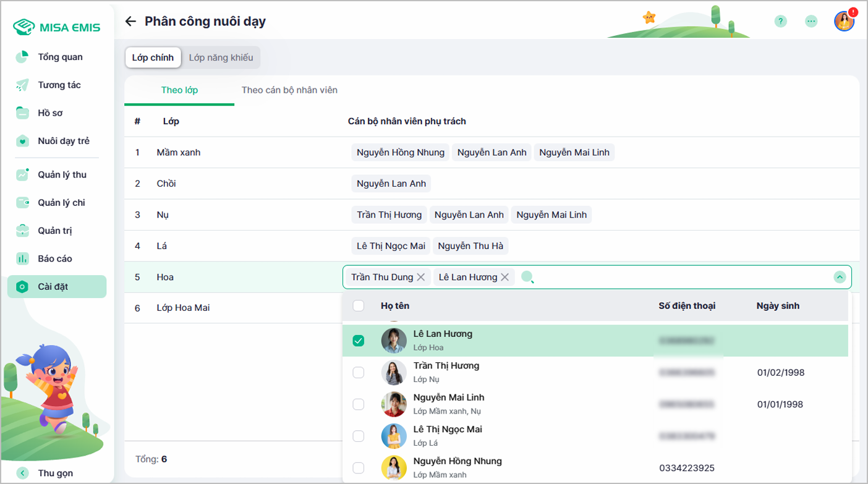Click the Mầm xanh class row

[x=179, y=152]
